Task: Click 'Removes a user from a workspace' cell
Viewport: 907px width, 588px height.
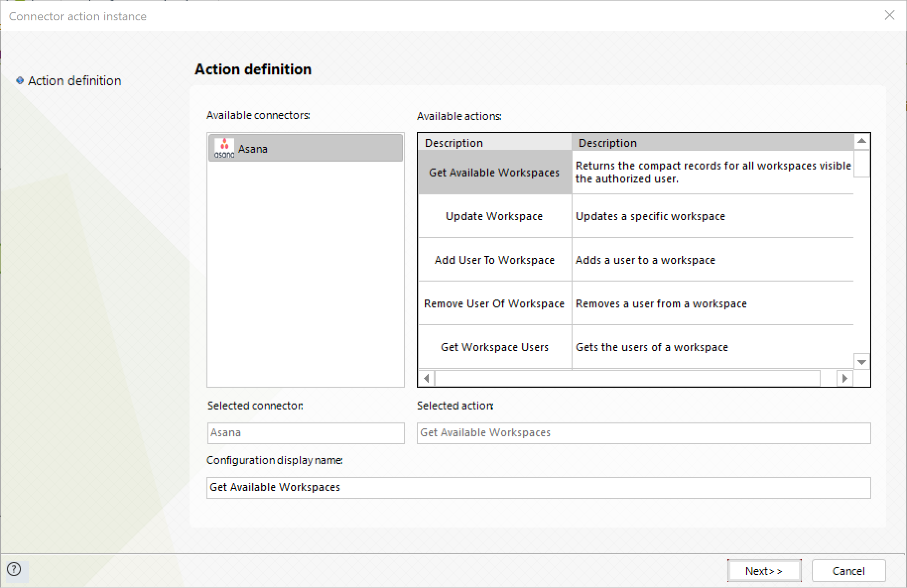Action: tap(713, 303)
